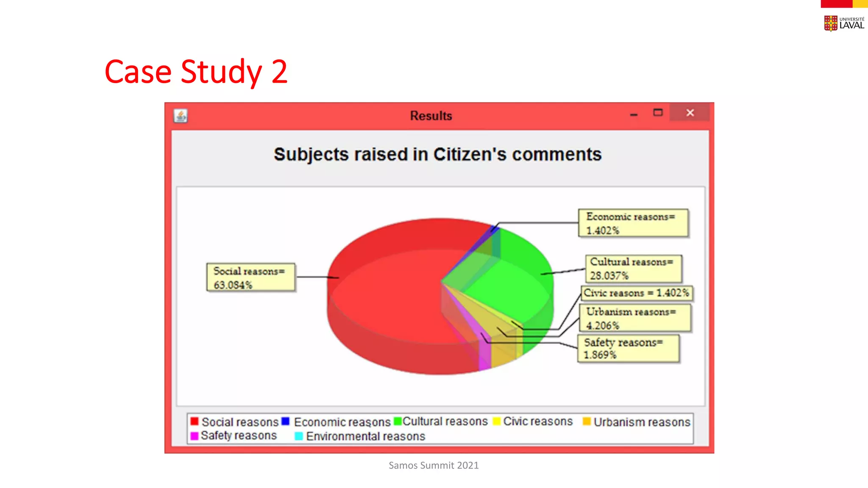Click the green Cultural reasons legend swatch
Image resolution: width=868 pixels, height=488 pixels.
click(x=398, y=421)
